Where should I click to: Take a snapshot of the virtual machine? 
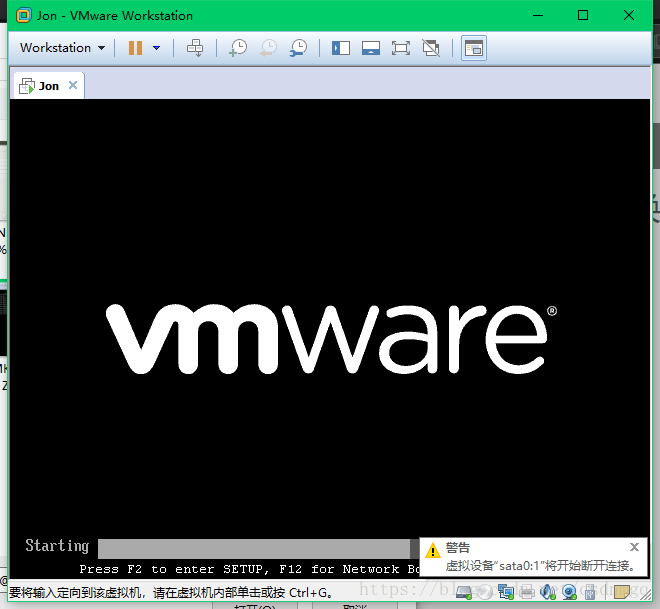[x=238, y=48]
